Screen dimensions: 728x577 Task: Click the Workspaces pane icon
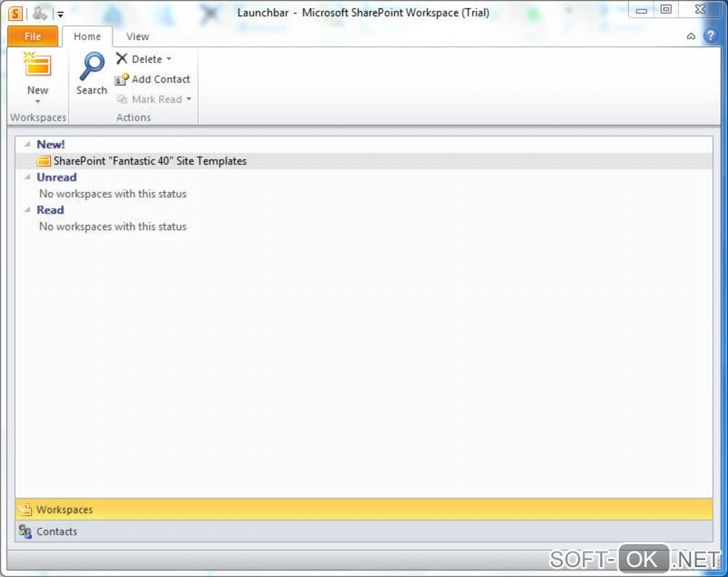26,510
